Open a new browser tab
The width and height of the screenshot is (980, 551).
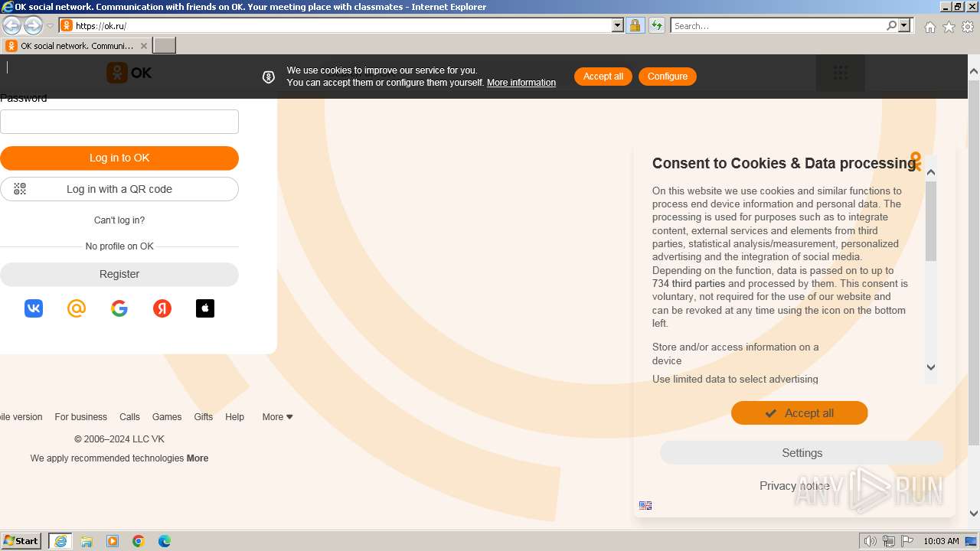click(165, 46)
